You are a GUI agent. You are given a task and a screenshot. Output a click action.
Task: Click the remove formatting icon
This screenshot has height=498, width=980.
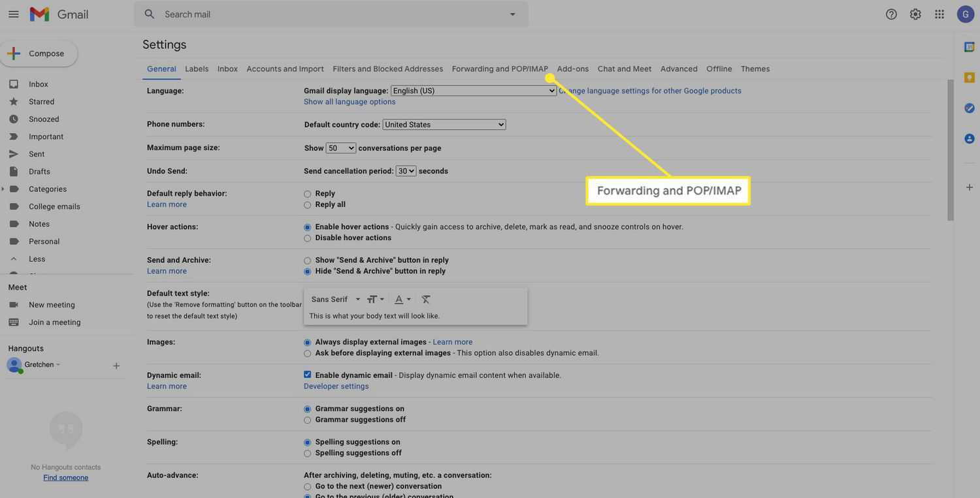[x=426, y=299]
